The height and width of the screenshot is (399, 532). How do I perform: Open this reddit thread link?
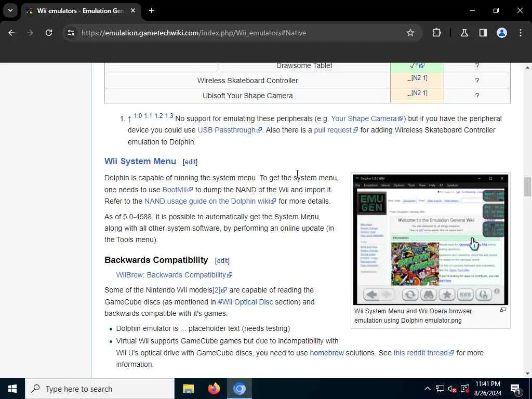click(423, 353)
